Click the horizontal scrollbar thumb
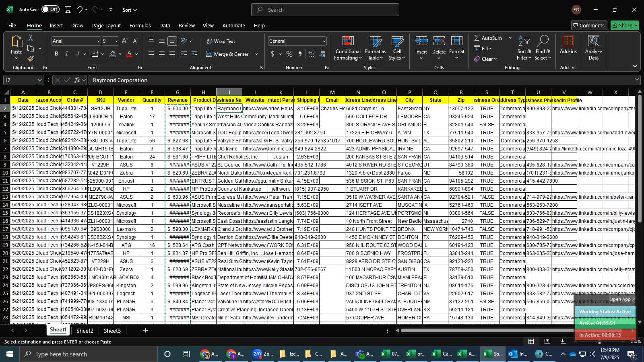The width and height of the screenshot is (644, 362). point(487,331)
